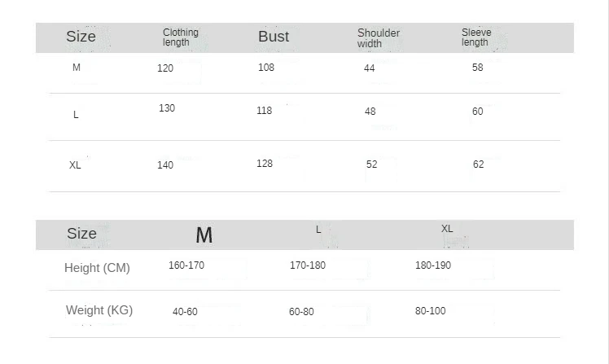
Task: Click bust measurement 108
Action: 266,68
